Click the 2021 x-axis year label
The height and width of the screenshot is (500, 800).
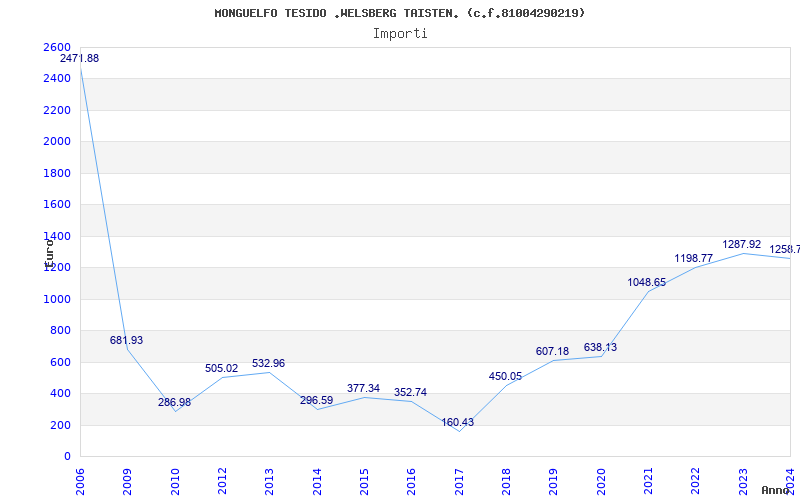[648, 482]
